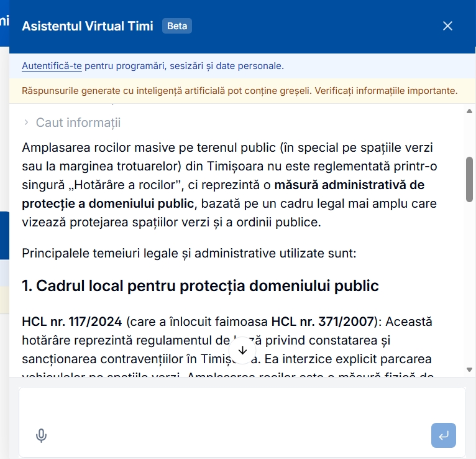
Task: Toggle the Caut informații label text
Action: pyautogui.click(x=78, y=123)
